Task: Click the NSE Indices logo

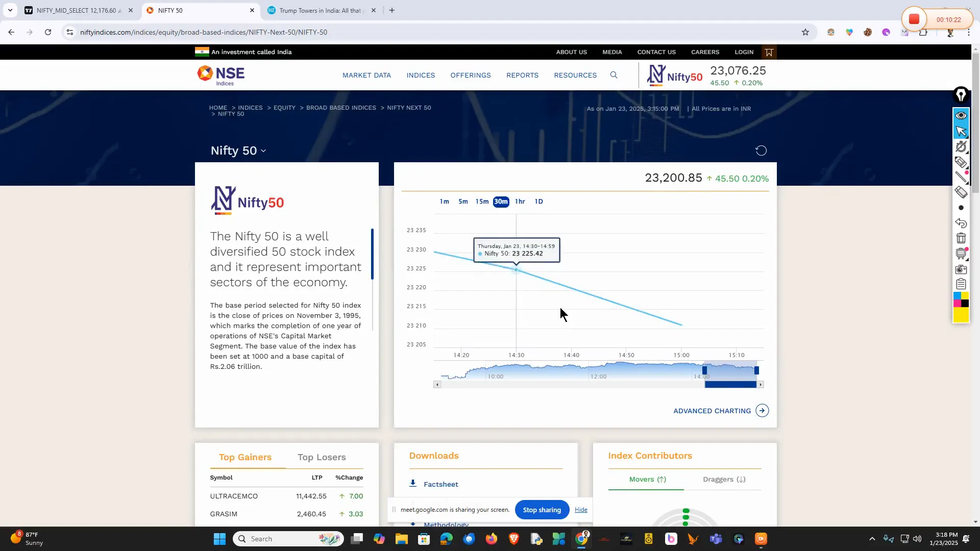Action: tap(220, 74)
